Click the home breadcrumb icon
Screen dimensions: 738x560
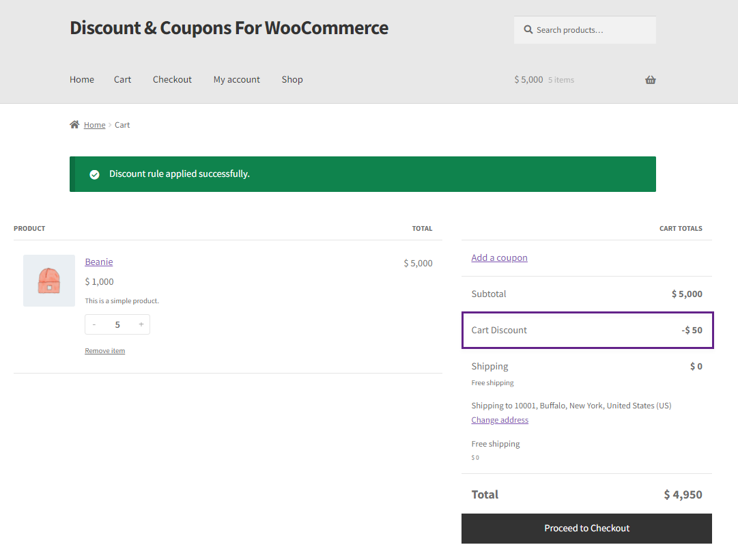[x=74, y=124]
